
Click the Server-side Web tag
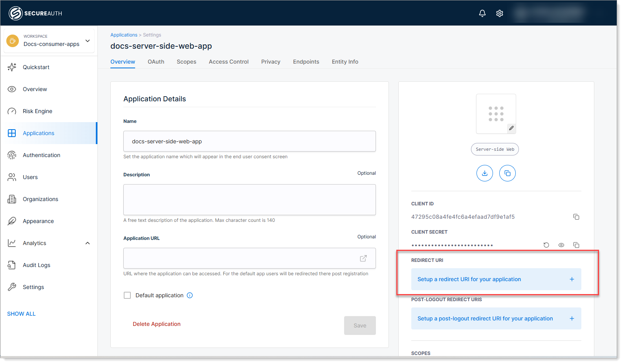tap(495, 149)
